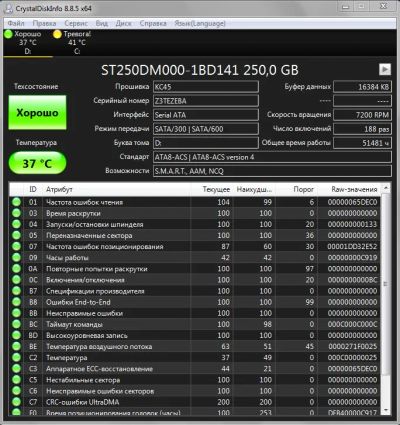Click the Стандарт field ATA8-ACS
Image resolution: width=400 pixels, height=425 pixels.
(272, 157)
